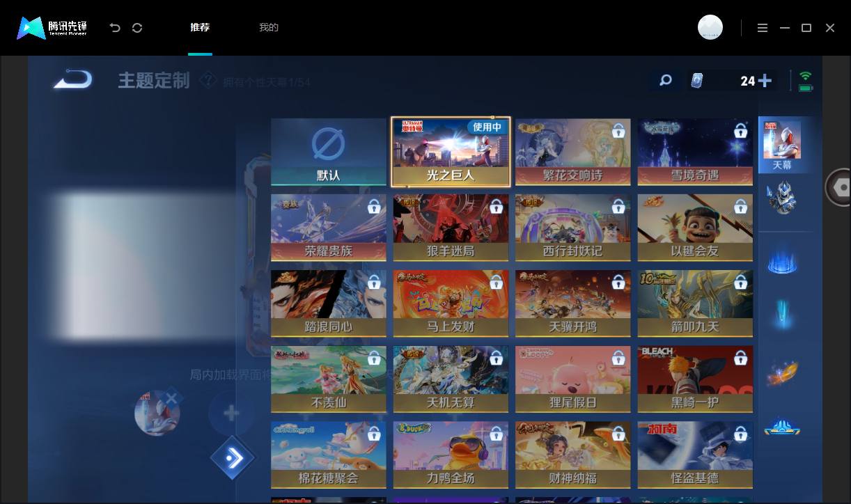This screenshot has height=504, width=851.
Task: Click the plus to add currency
Action: [x=765, y=81]
